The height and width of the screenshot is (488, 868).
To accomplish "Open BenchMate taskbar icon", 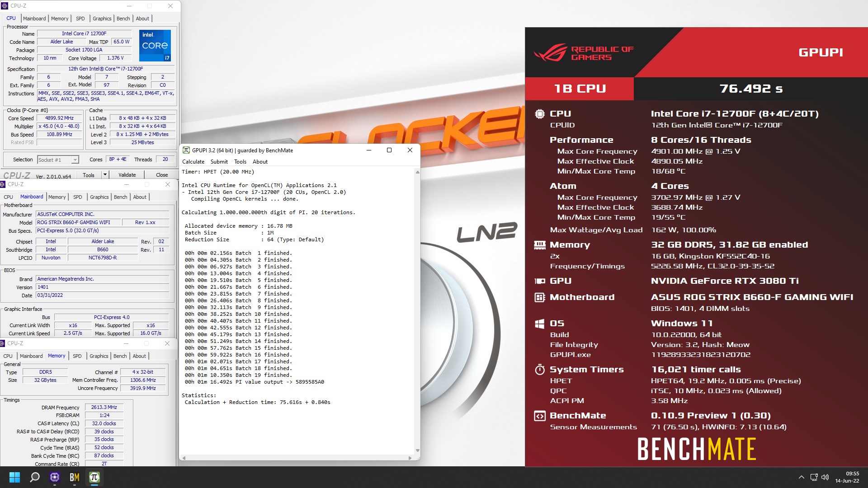I will [x=75, y=477].
